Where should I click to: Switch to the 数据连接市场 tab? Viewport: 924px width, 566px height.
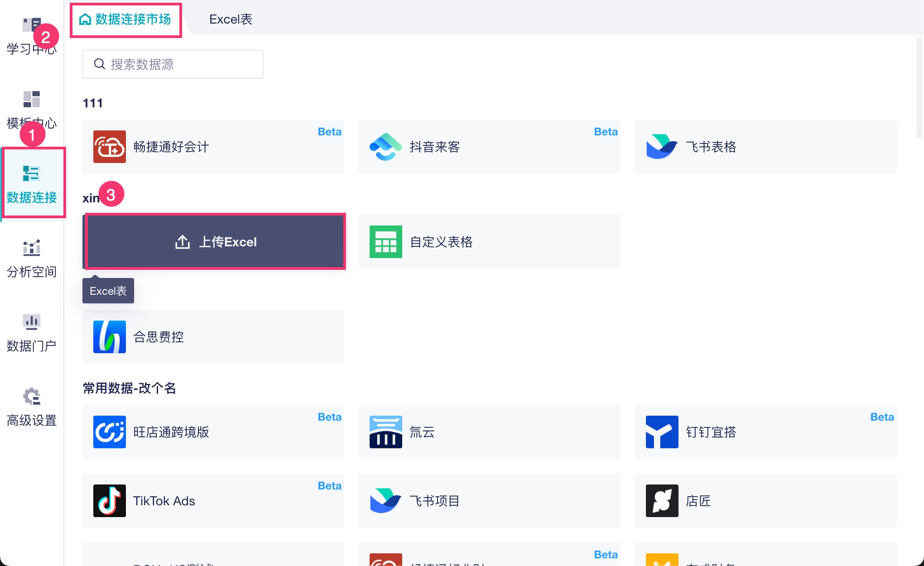tap(125, 19)
